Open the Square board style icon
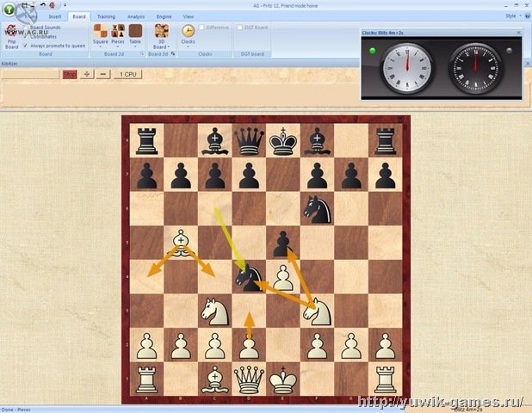532x413 pixels. (101, 31)
